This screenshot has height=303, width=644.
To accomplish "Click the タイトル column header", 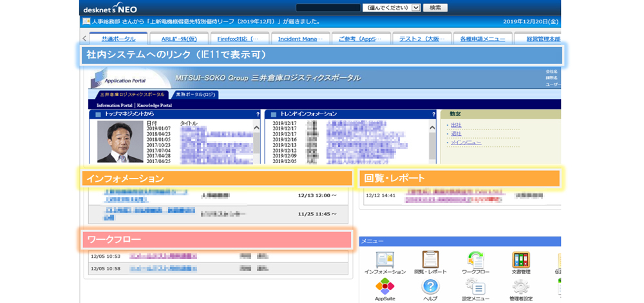I will click(189, 123).
